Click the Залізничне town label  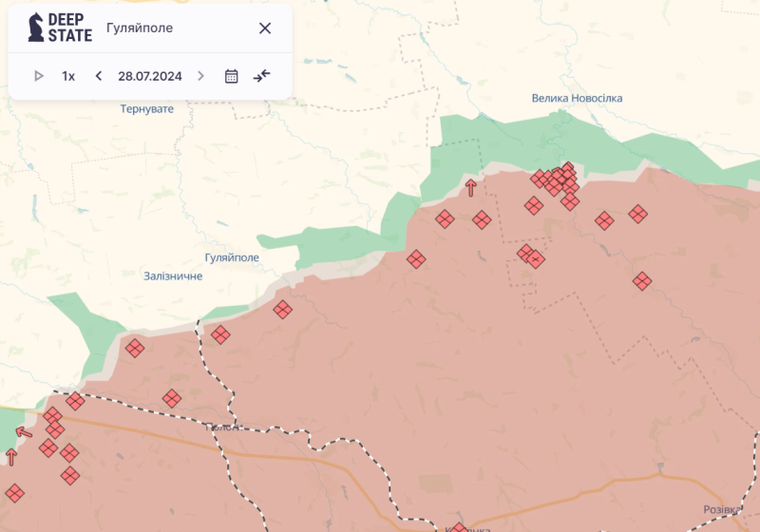(173, 275)
